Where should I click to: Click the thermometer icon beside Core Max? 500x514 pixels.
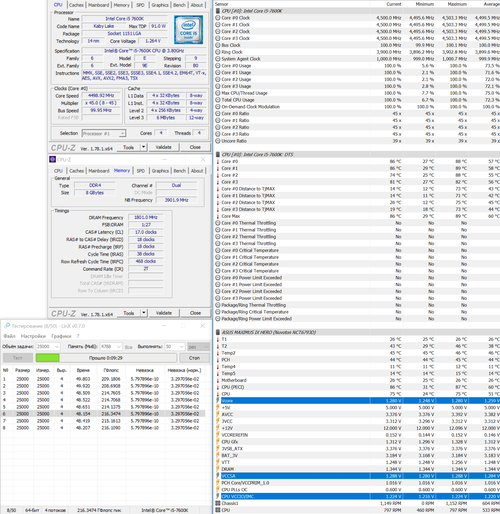218,216
